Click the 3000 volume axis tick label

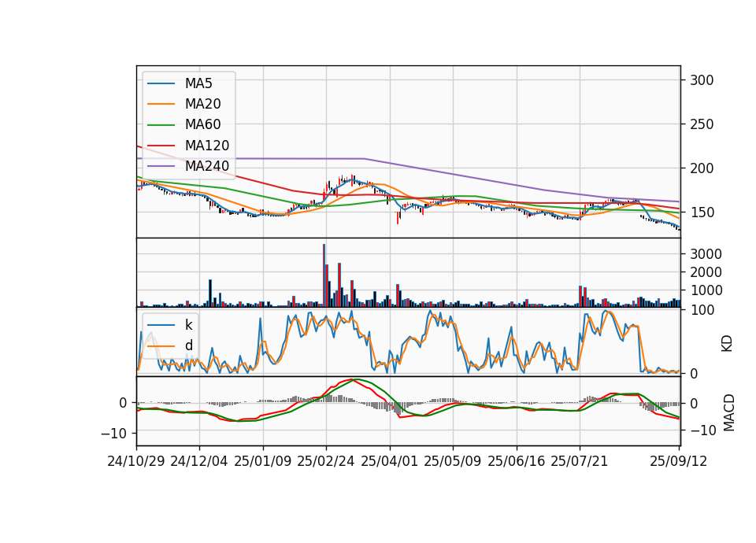706,254
